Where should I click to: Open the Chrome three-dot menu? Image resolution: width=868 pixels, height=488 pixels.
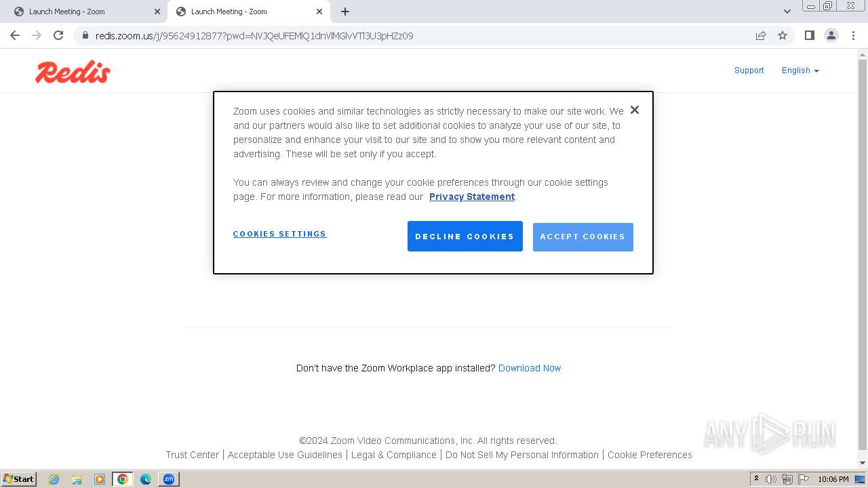tap(853, 35)
